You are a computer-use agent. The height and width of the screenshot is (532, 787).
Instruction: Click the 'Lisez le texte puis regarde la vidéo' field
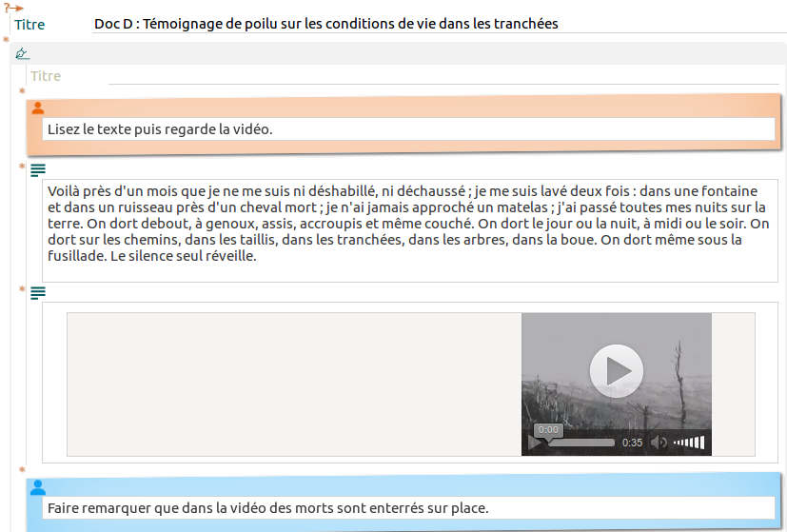[x=408, y=129]
